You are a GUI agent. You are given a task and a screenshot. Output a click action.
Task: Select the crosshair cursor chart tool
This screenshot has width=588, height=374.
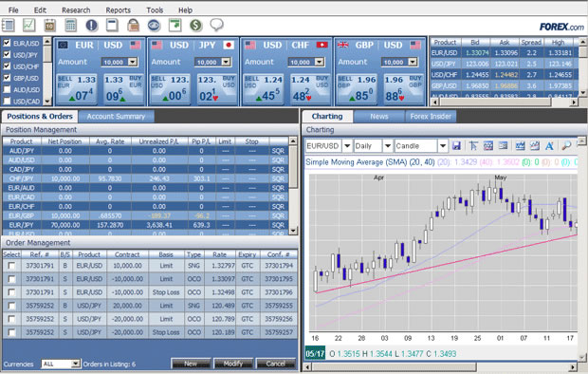click(473, 145)
